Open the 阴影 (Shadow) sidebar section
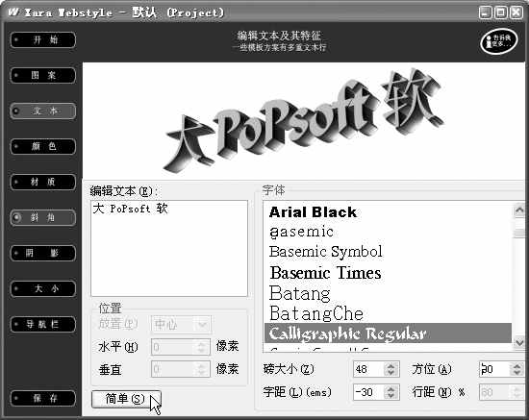 click(43, 253)
